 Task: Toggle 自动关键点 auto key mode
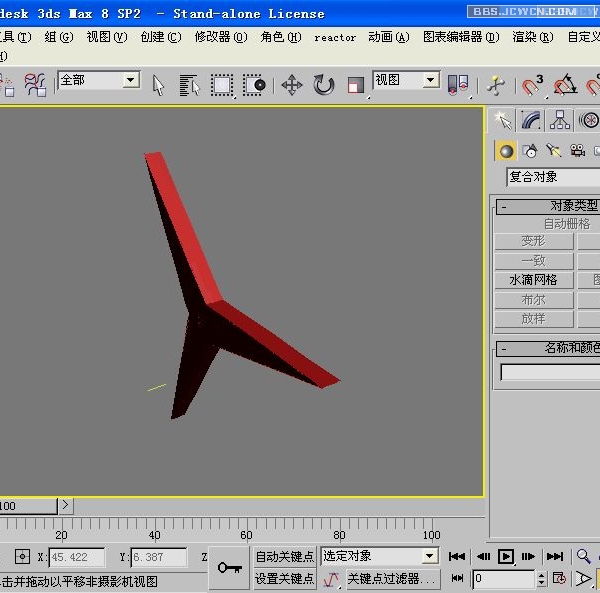point(284,557)
